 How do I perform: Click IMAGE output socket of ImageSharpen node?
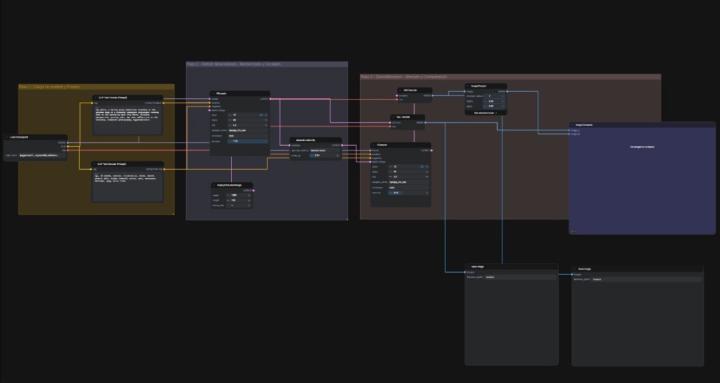[506, 91]
